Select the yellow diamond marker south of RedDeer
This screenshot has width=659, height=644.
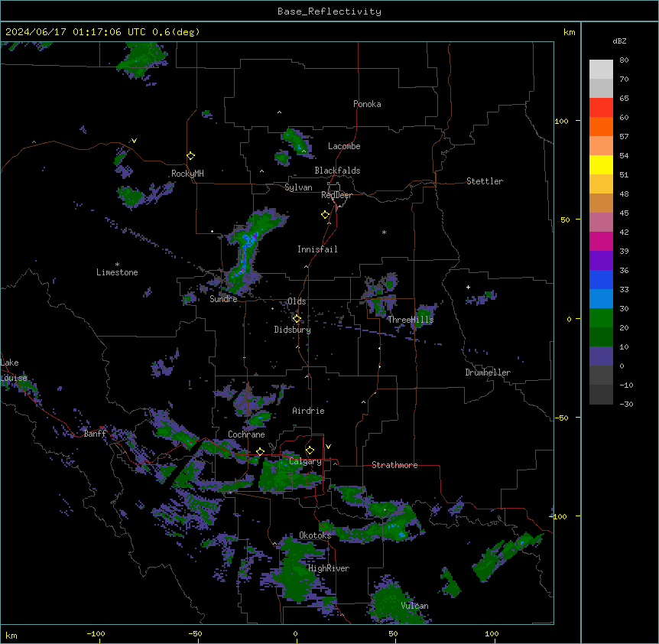tap(326, 215)
